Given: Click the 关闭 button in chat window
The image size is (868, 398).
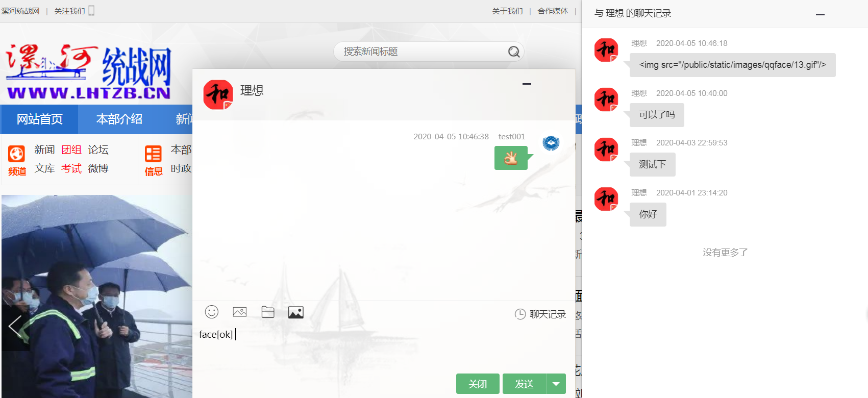Looking at the screenshot, I should 478,384.
